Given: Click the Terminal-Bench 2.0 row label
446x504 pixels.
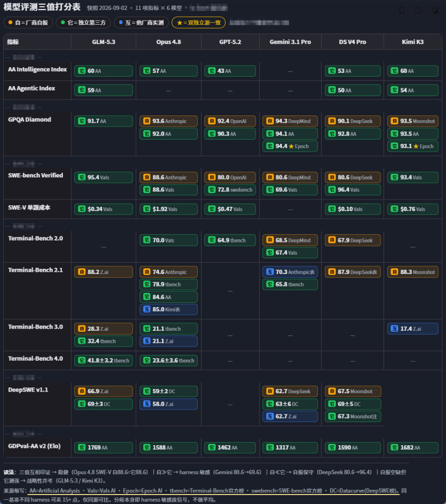Looking at the screenshot, I should tap(35, 238).
